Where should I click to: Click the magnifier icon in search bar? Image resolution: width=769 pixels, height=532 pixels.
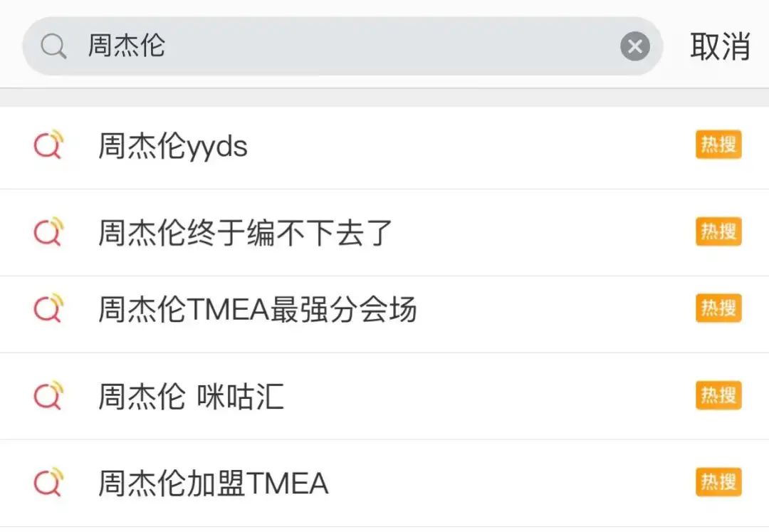[53, 47]
